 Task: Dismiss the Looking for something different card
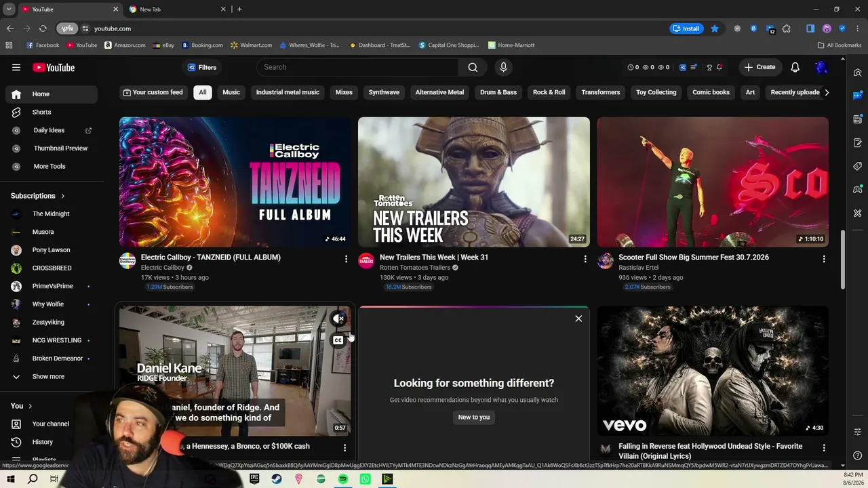tap(578, 319)
